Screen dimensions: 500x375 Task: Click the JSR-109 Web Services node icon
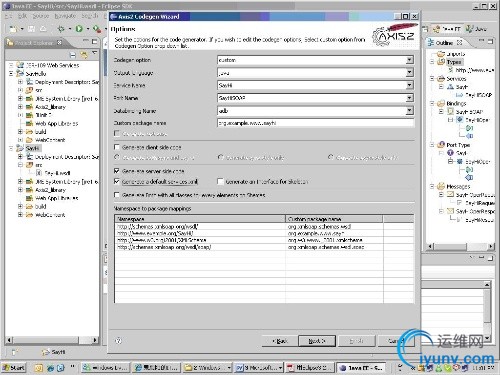(20, 65)
